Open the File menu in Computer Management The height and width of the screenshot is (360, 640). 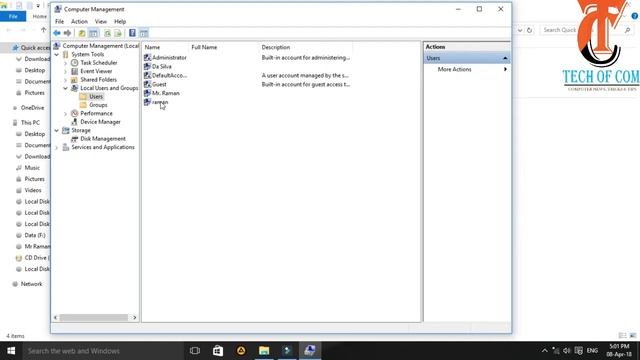click(x=60, y=22)
